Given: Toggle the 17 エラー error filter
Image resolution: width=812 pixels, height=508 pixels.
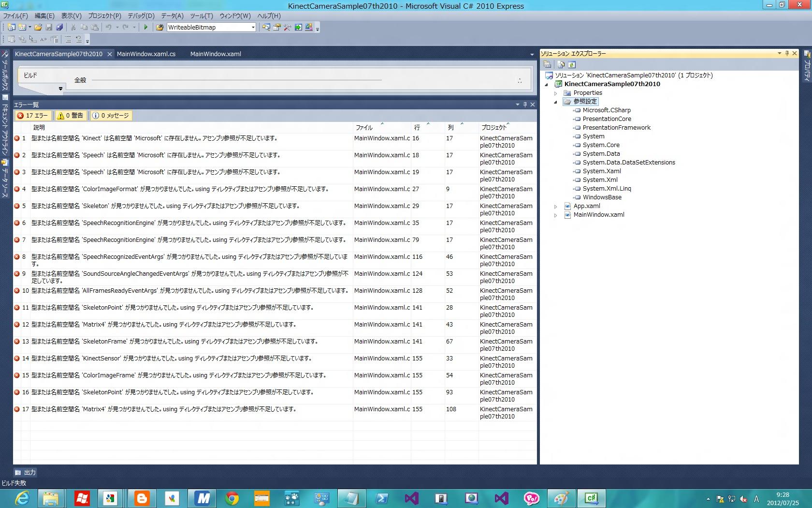Looking at the screenshot, I should 33,116.
